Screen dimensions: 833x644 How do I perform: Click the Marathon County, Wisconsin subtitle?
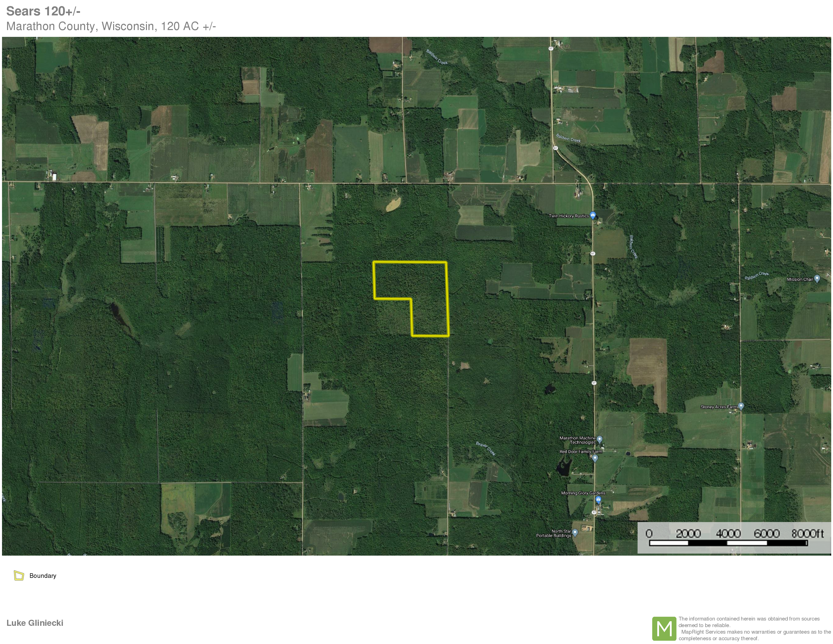click(111, 26)
